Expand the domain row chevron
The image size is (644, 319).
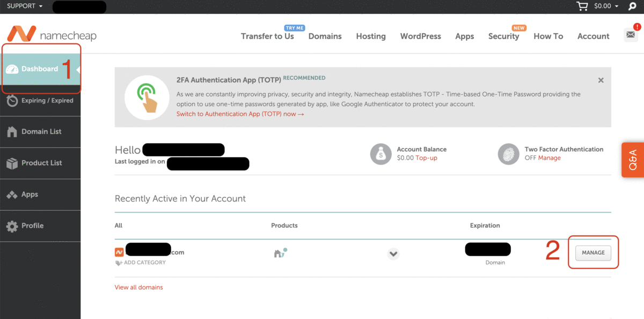[393, 254]
